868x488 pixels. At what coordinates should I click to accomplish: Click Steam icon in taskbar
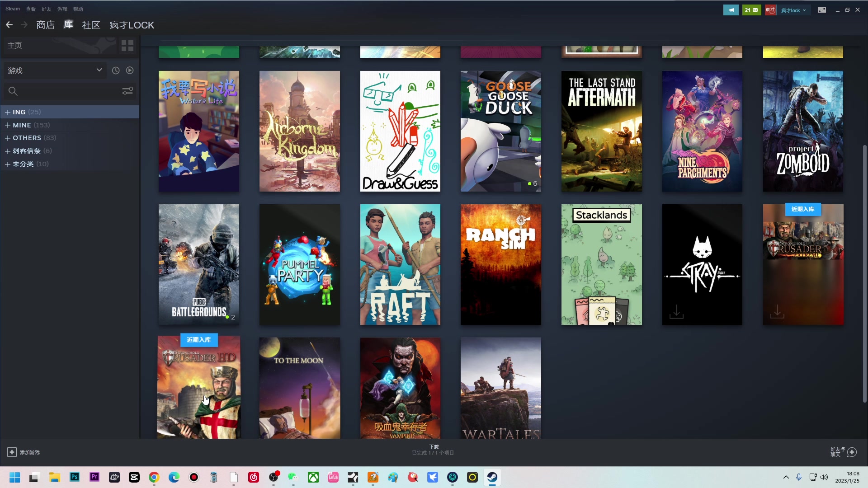[492, 477]
